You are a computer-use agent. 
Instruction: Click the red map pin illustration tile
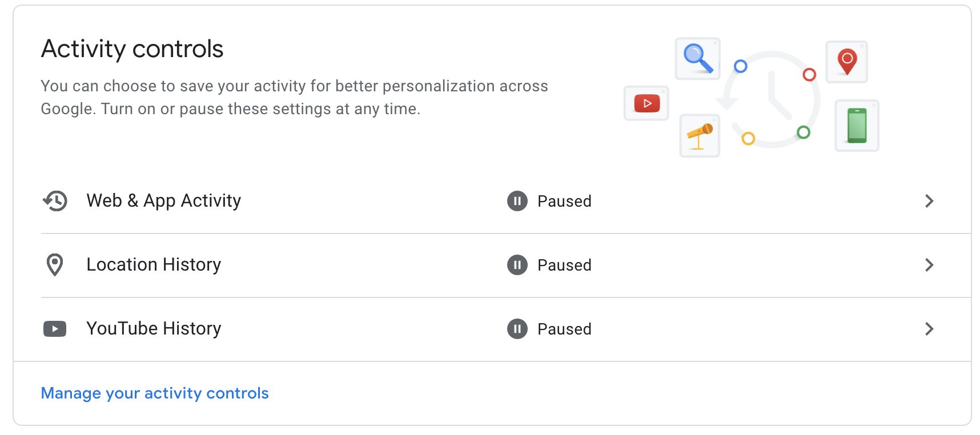(x=847, y=62)
